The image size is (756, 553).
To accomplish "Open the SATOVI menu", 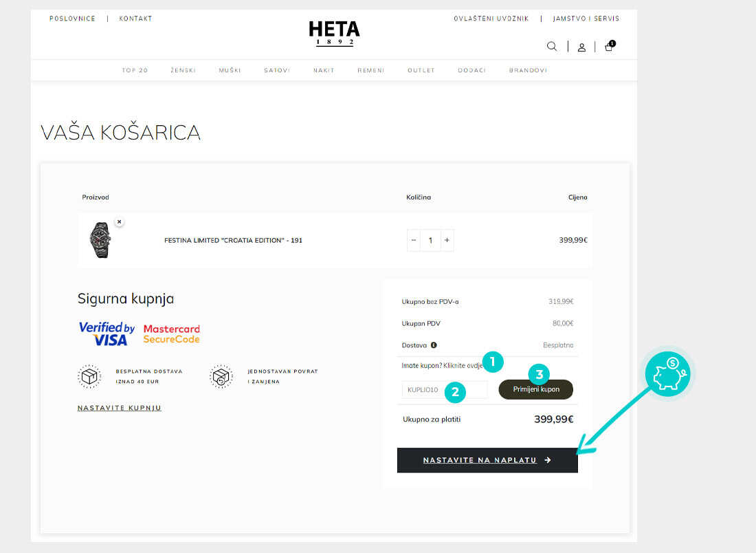I will point(277,70).
